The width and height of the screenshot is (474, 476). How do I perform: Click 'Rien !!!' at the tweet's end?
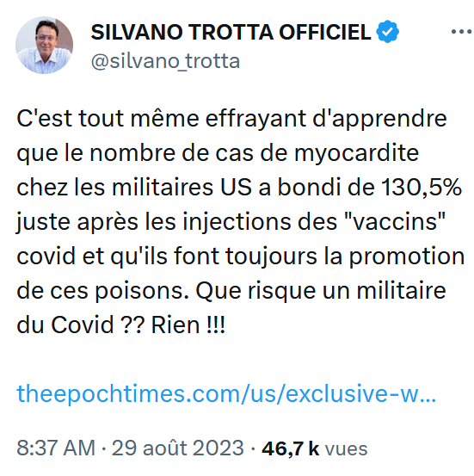(x=188, y=325)
